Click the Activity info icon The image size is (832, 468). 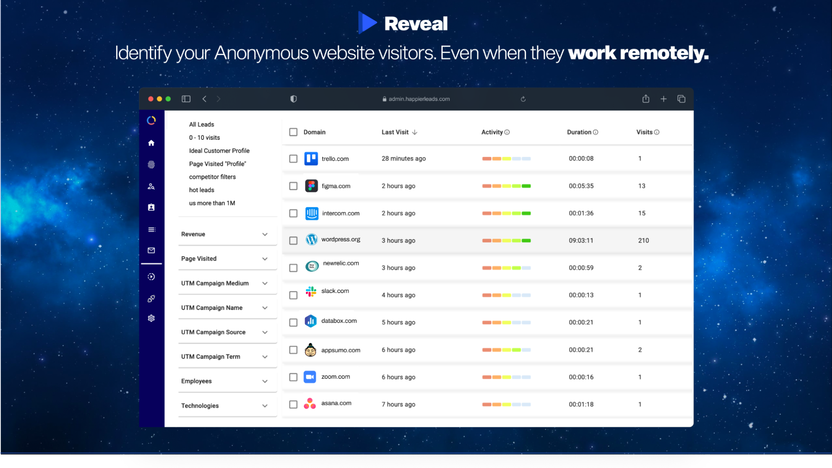pyautogui.click(x=507, y=132)
